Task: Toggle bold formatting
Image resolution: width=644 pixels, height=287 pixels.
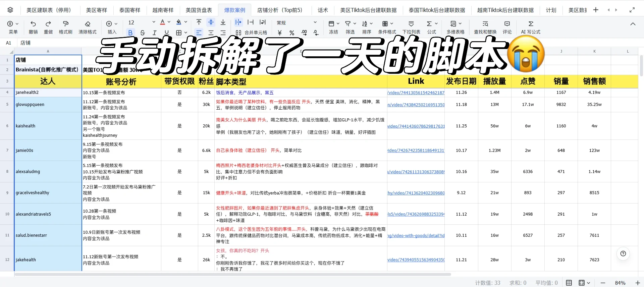Action: click(130, 33)
